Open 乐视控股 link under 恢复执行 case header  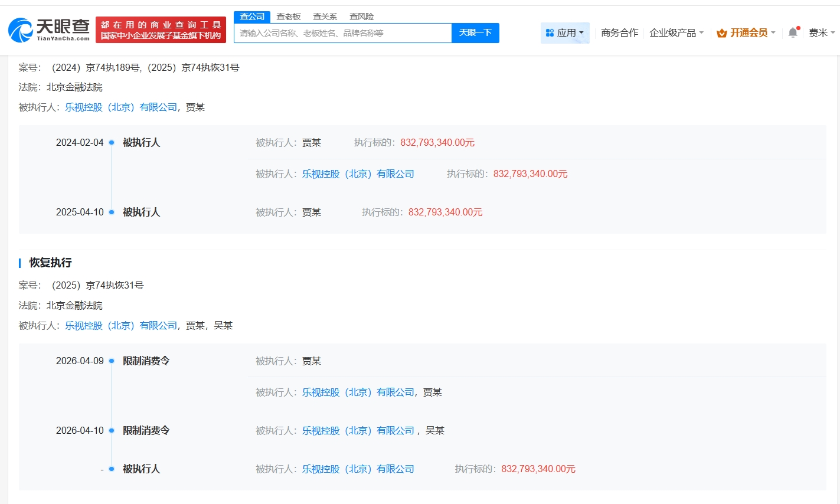121,326
